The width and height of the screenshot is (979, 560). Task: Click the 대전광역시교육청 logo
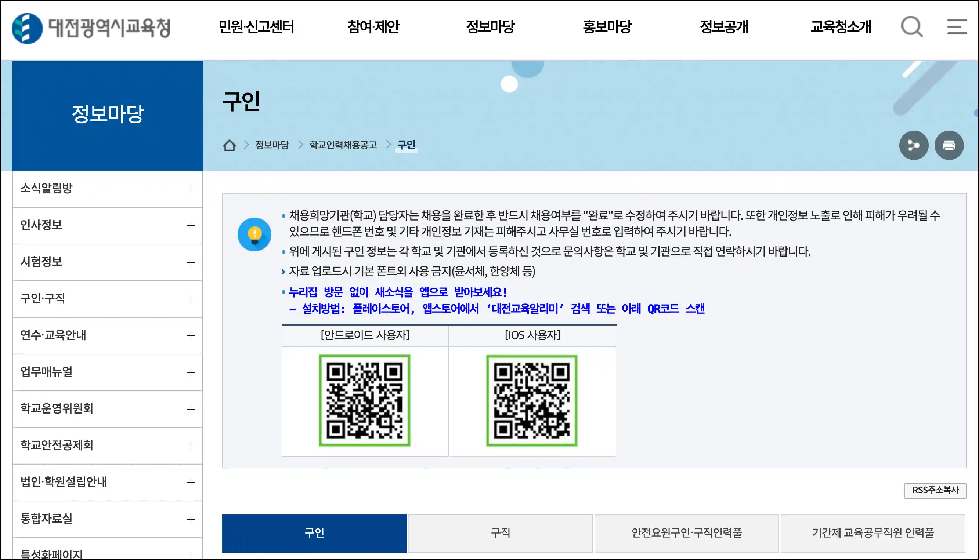pos(91,28)
